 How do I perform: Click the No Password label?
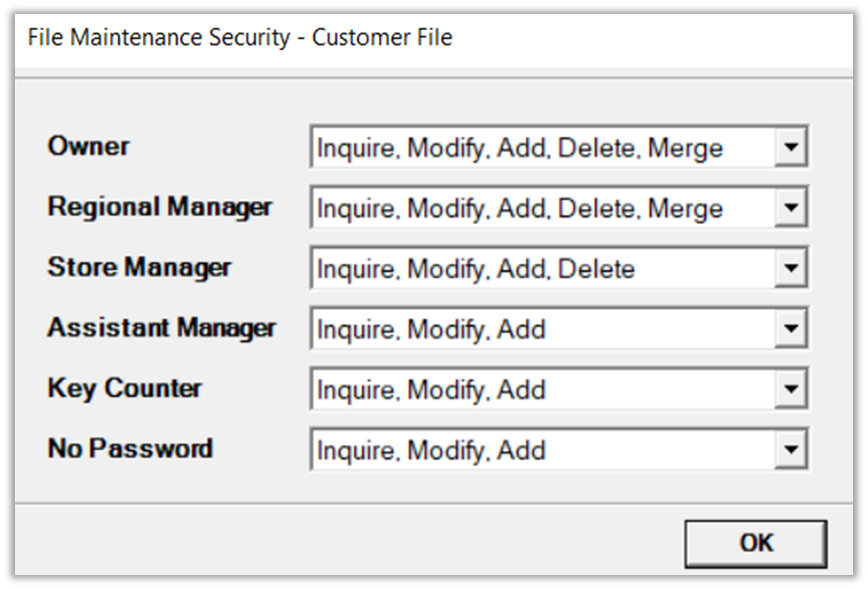[130, 448]
